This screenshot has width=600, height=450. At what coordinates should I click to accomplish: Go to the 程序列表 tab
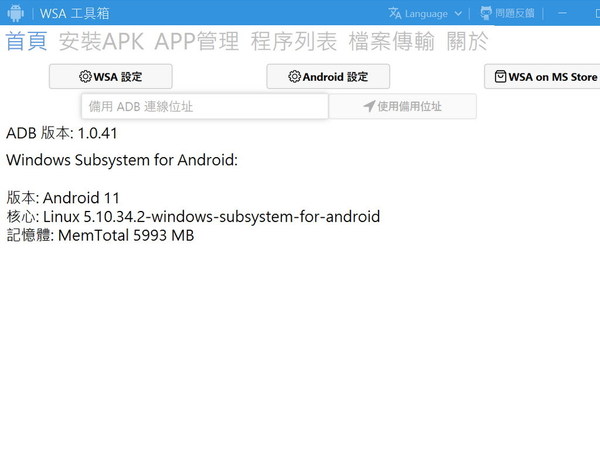coord(293,41)
